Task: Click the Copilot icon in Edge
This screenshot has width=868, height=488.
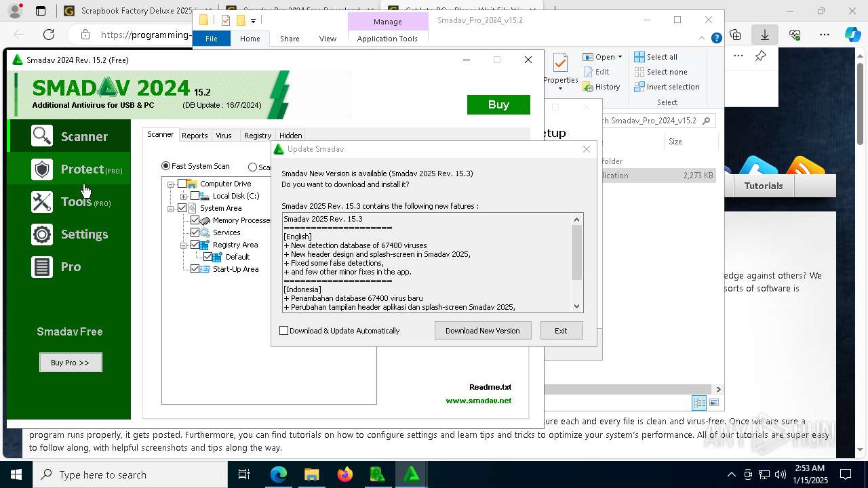Action: [x=852, y=35]
